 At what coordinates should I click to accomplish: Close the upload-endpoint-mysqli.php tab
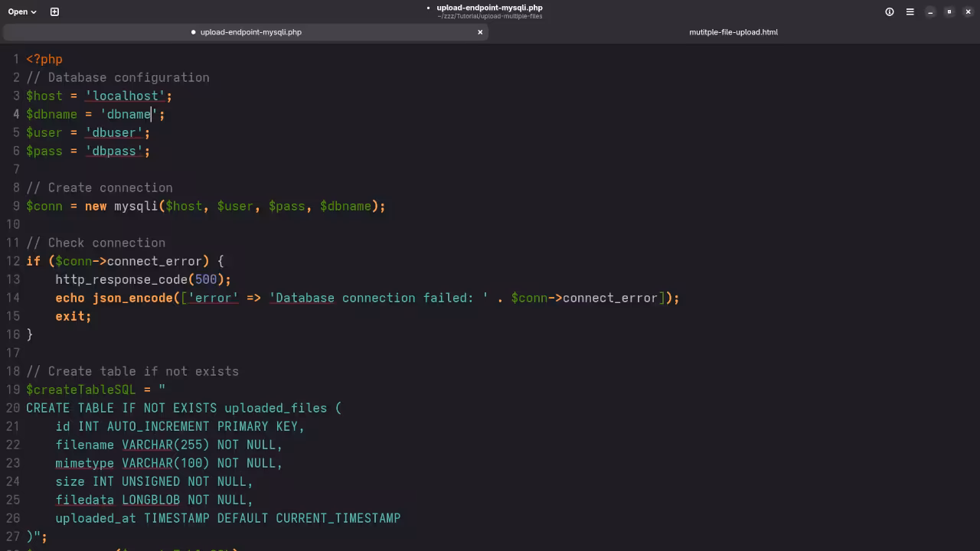click(x=480, y=32)
